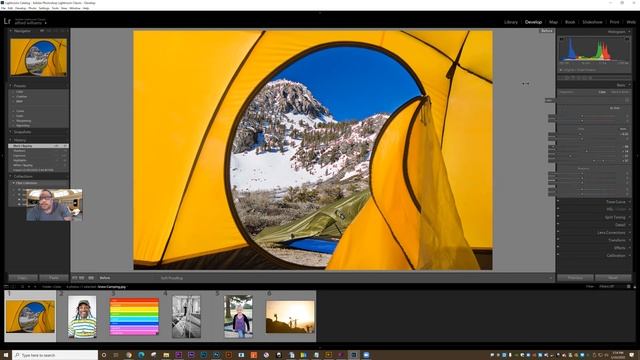
Task: Select the smiling man thumbnail in filmstrip
Action: click(82, 317)
